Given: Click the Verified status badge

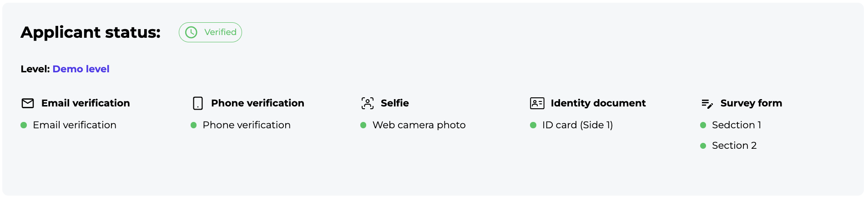Looking at the screenshot, I should 210,32.
